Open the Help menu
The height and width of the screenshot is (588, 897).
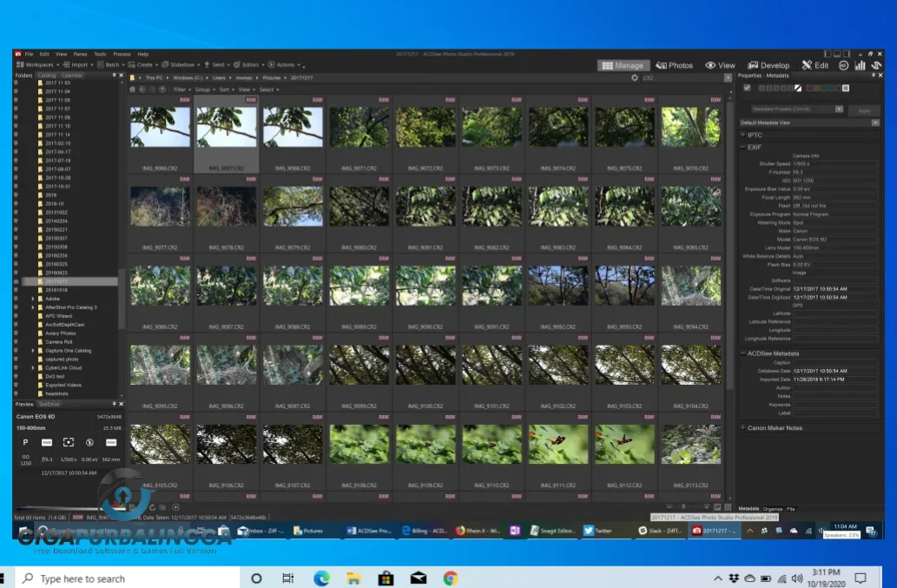(143, 55)
